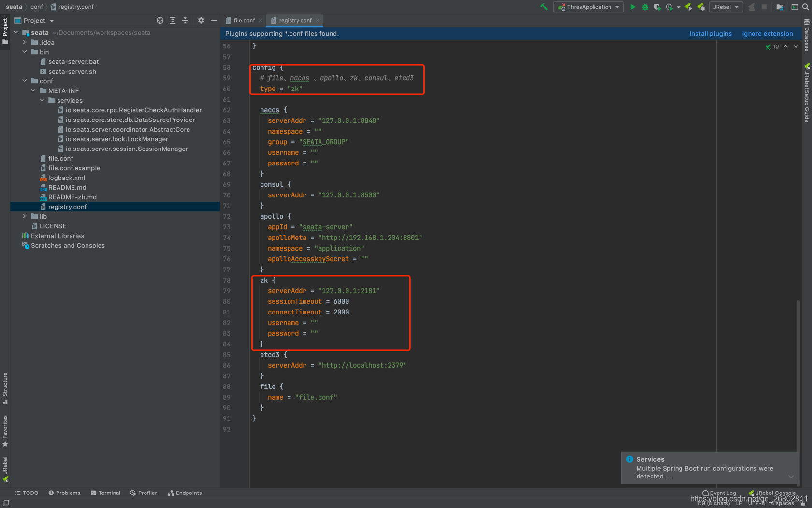Open Project panel settings gear

click(x=201, y=20)
